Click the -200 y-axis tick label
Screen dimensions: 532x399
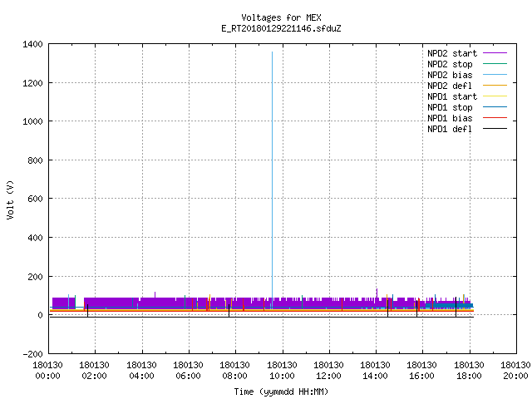(x=32, y=354)
